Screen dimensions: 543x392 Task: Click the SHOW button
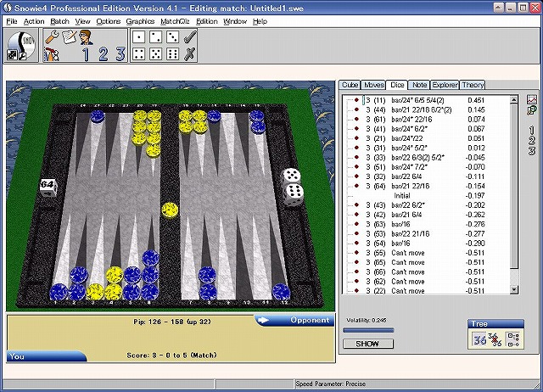point(367,344)
